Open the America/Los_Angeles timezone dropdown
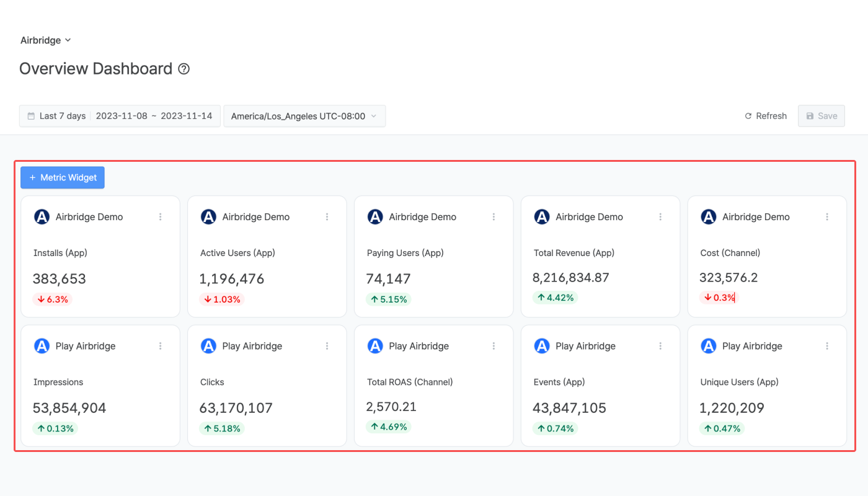The height and width of the screenshot is (496, 868). coord(304,116)
